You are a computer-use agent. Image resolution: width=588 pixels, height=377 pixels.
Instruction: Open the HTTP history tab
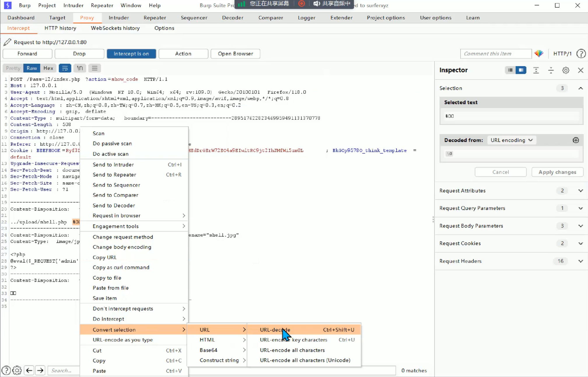[60, 28]
